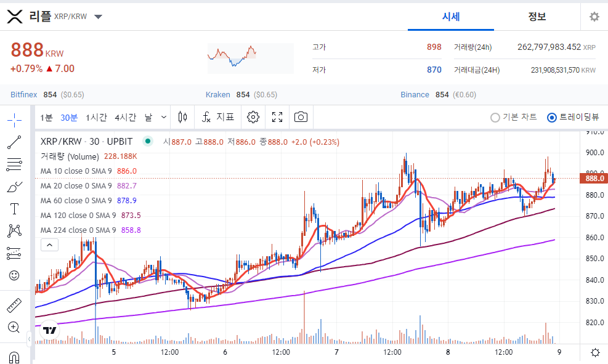Open the Kraken price link
Viewport: 608px width, 364px height.
[217, 95]
